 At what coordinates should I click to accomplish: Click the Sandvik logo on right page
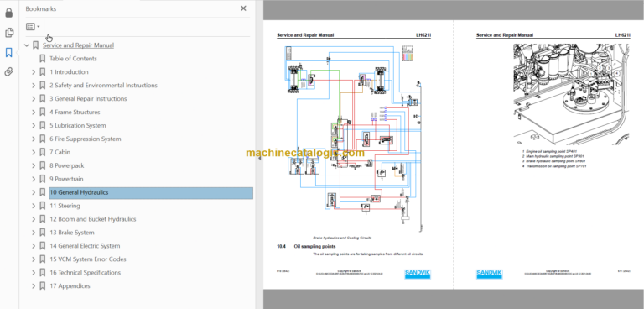pos(489,274)
